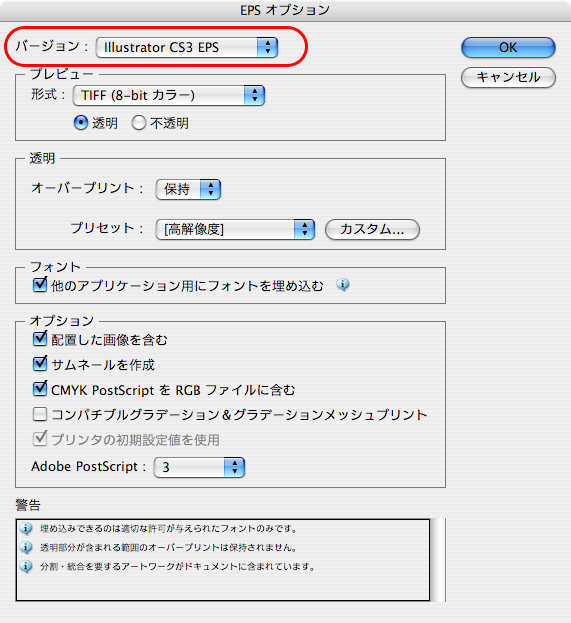Click info icon next to 透明部分が含まれる warning
Screen dimensions: 571x623
click(x=26, y=548)
